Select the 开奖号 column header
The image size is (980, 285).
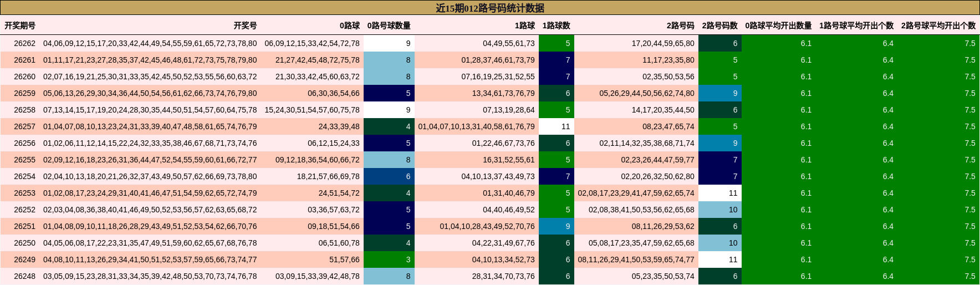click(245, 26)
